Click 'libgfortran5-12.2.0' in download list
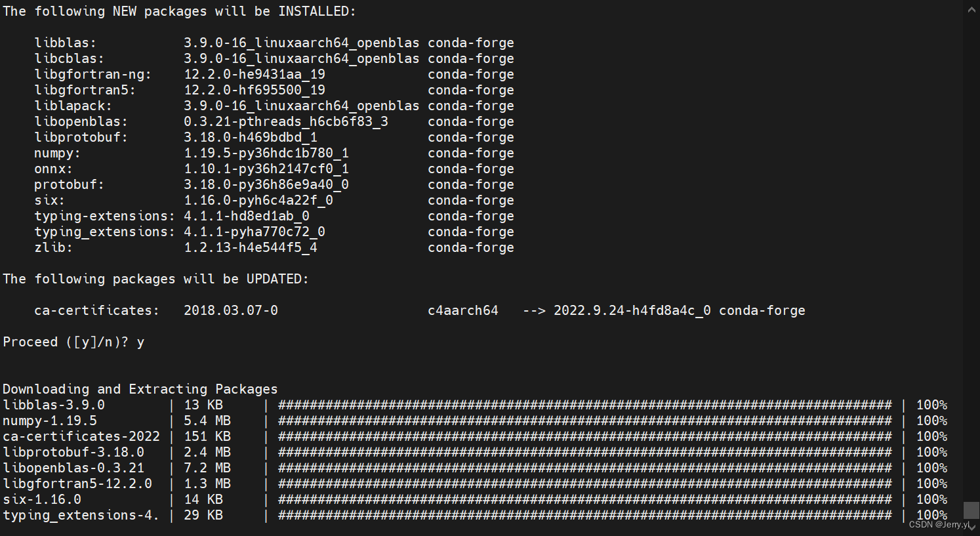 click(x=77, y=484)
